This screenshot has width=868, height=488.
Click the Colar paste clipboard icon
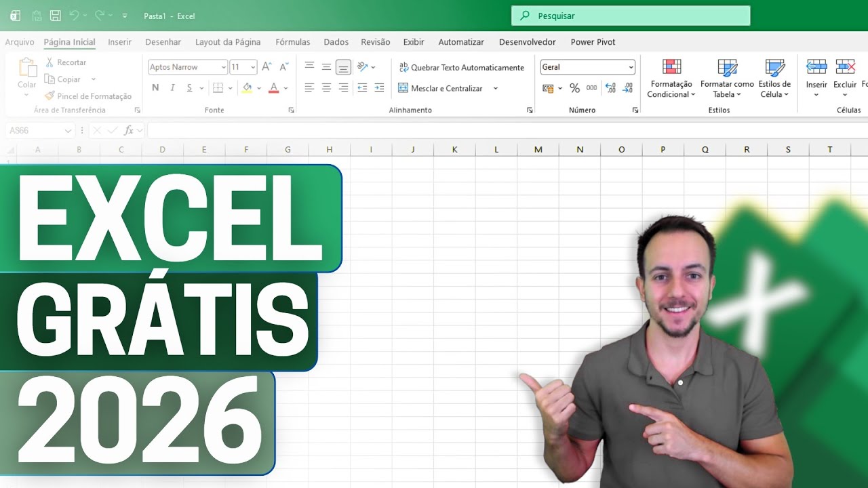click(27, 68)
